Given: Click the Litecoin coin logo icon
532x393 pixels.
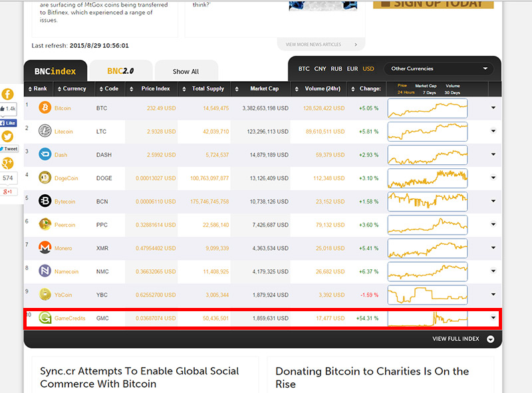Looking at the screenshot, I should (x=45, y=131).
